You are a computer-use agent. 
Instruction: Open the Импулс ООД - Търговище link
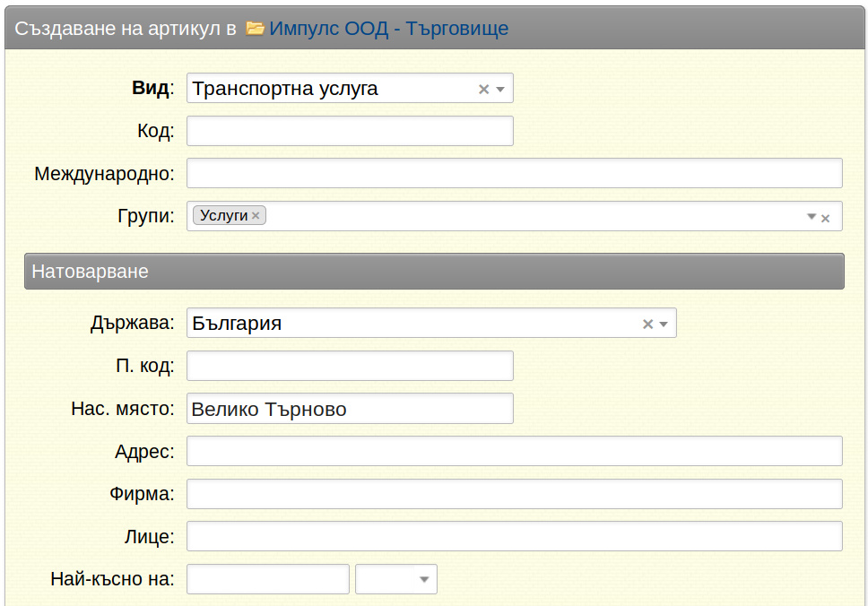[388, 28]
